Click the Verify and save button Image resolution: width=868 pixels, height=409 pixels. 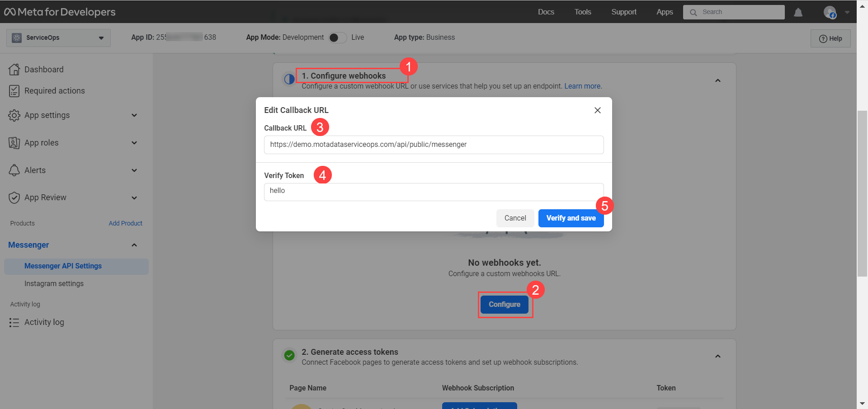pyautogui.click(x=571, y=218)
